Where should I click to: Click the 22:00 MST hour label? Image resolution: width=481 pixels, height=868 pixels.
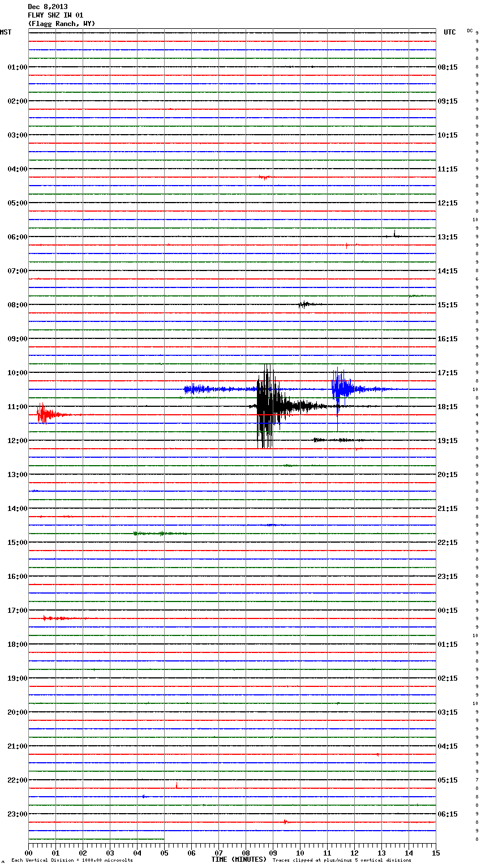click(17, 780)
